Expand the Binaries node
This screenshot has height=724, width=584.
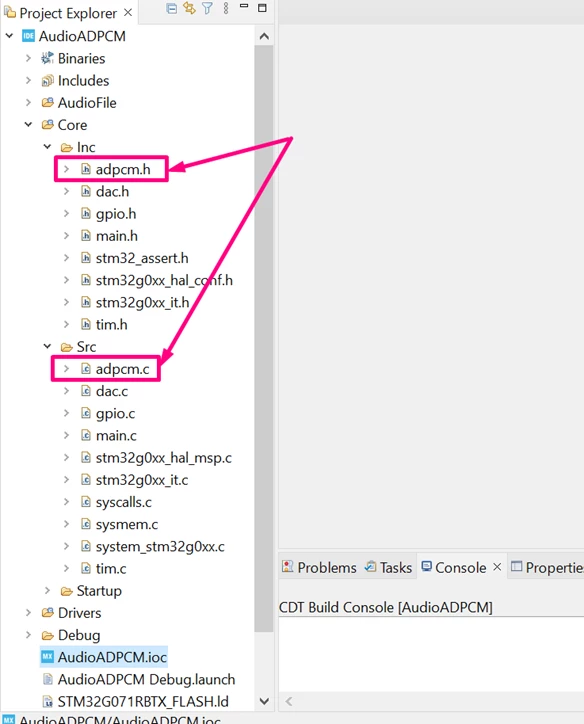(x=28, y=58)
